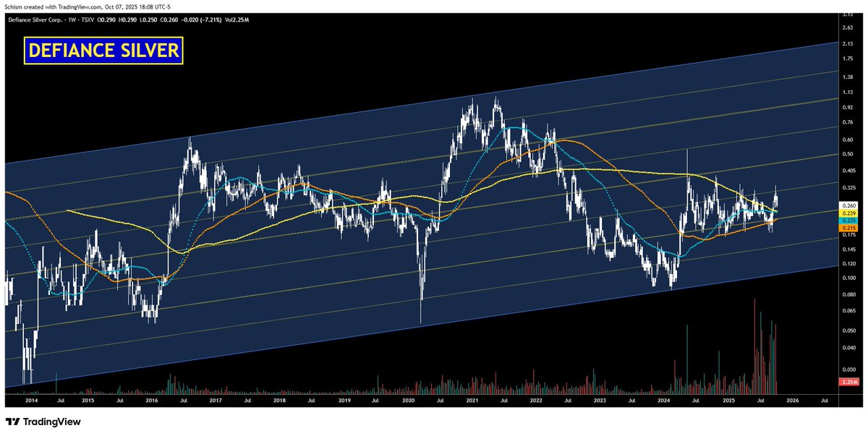
Task: Click the 2017 label on the time axis
Action: tap(216, 399)
